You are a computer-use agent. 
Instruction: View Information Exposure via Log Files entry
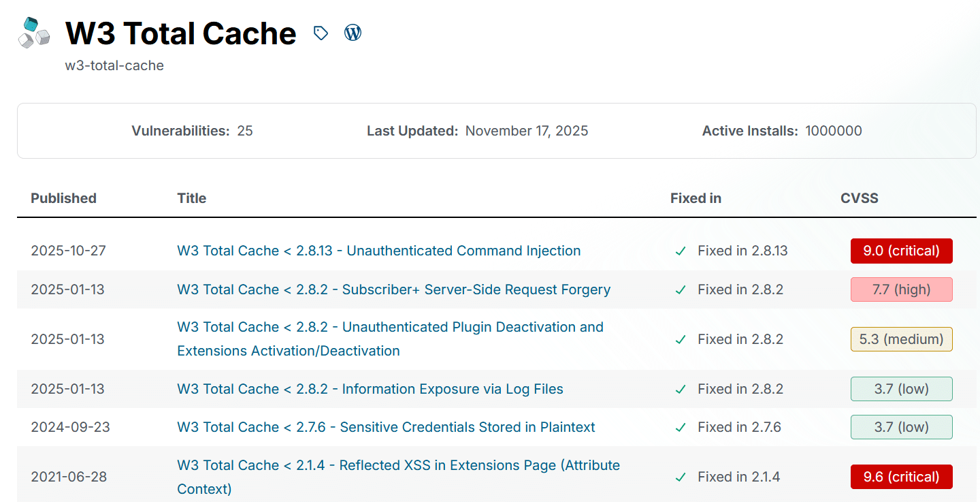(370, 389)
